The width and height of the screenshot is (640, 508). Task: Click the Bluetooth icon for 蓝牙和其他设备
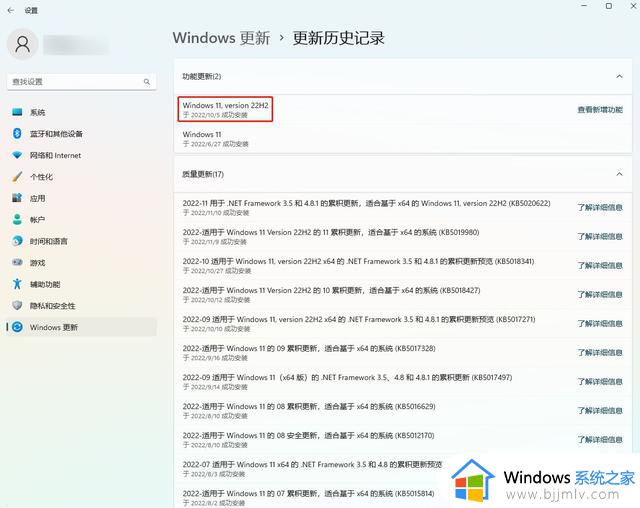[x=17, y=133]
